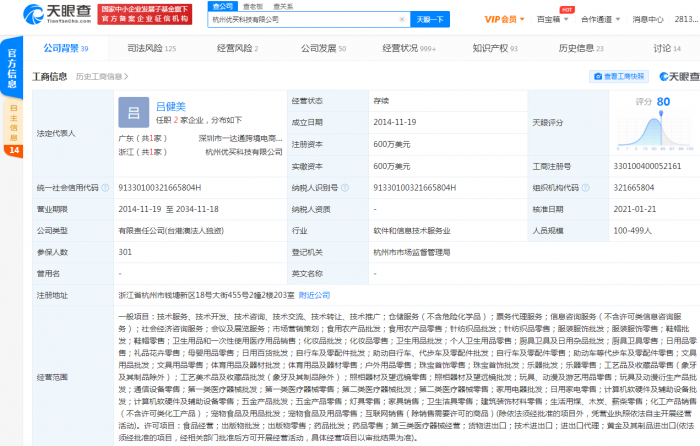Select the 查老板 search mode
Screen dimensions: 700x446
[x=253, y=5]
